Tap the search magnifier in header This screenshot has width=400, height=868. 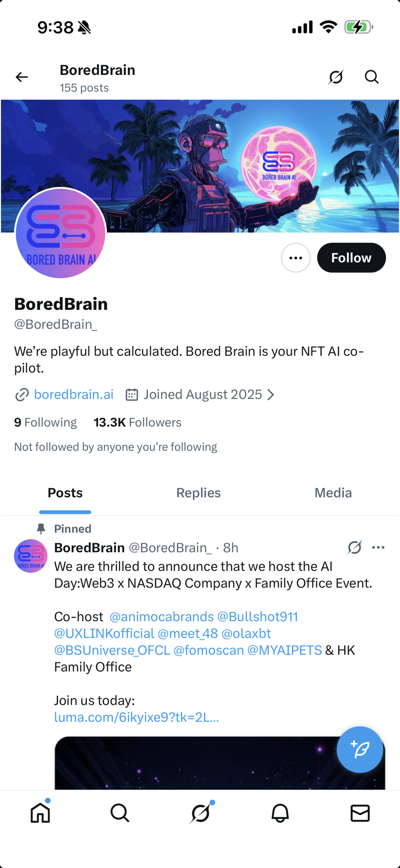[371, 77]
